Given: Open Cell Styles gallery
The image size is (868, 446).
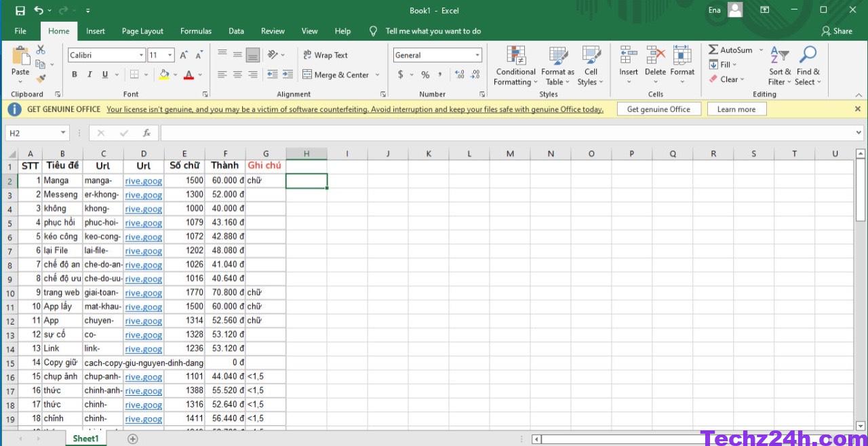Looking at the screenshot, I should (591, 66).
